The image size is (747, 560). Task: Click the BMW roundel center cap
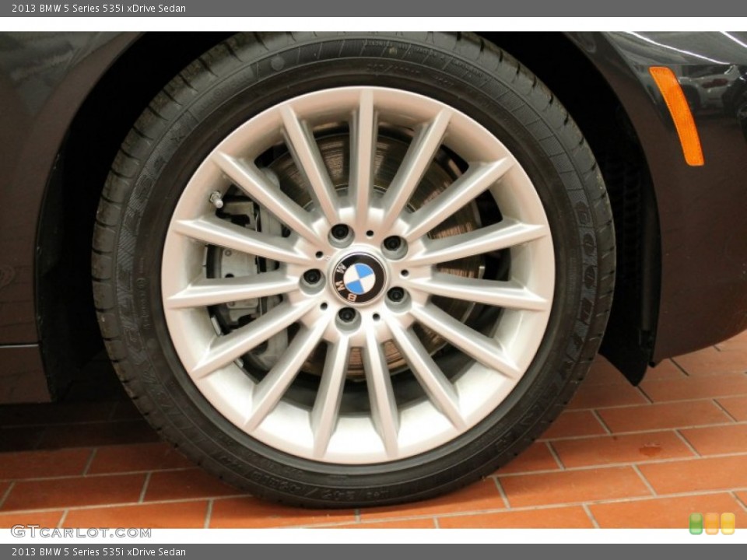point(358,278)
